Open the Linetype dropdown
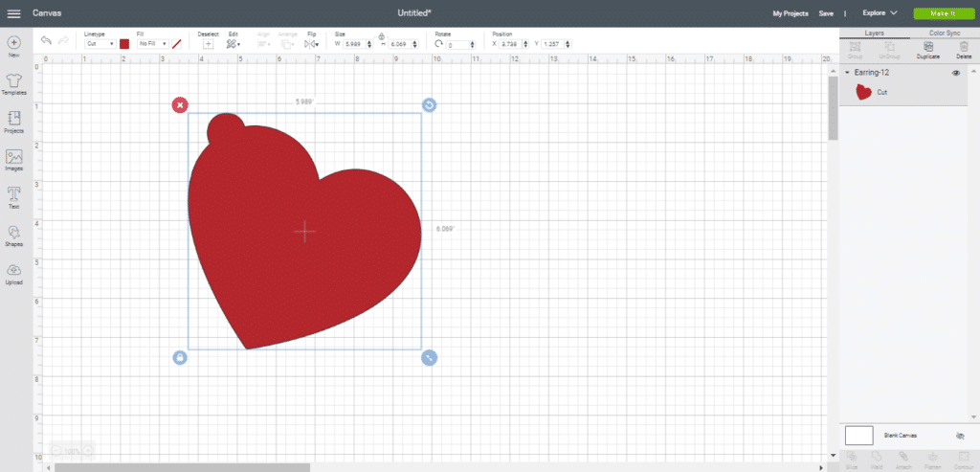980x472 pixels. pyautogui.click(x=100, y=44)
